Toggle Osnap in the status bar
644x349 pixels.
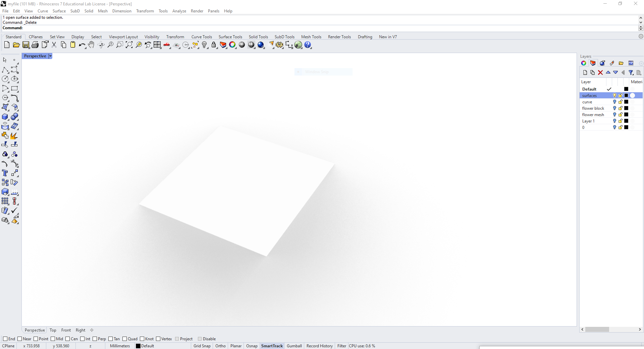point(252,346)
